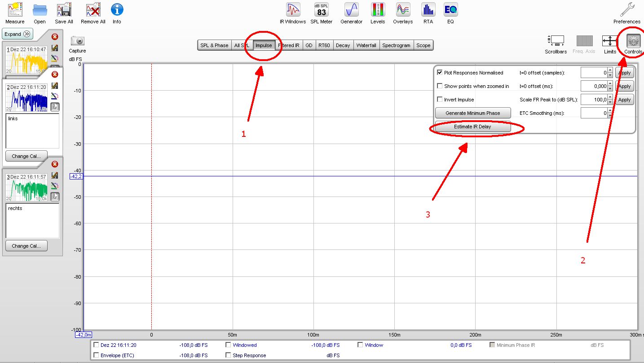Apply the Scale FR Peak value
This screenshot has height=363, width=644.
click(624, 100)
